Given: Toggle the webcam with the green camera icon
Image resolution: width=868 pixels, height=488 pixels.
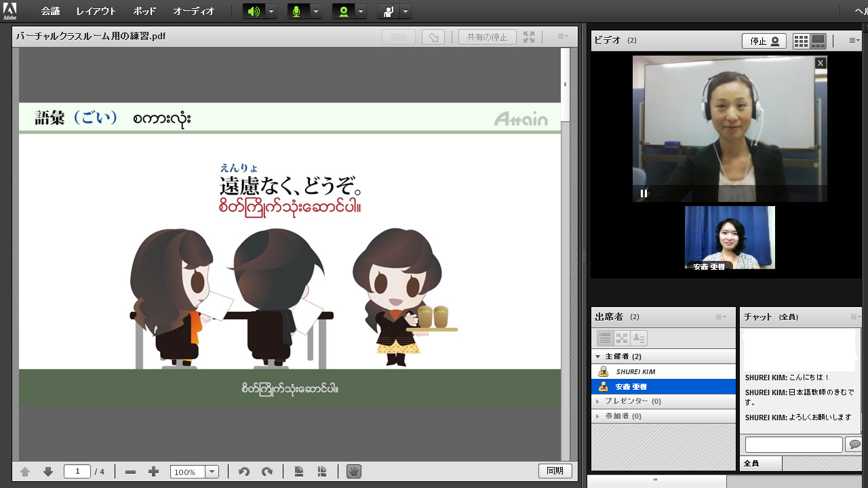Looking at the screenshot, I should click(x=344, y=12).
